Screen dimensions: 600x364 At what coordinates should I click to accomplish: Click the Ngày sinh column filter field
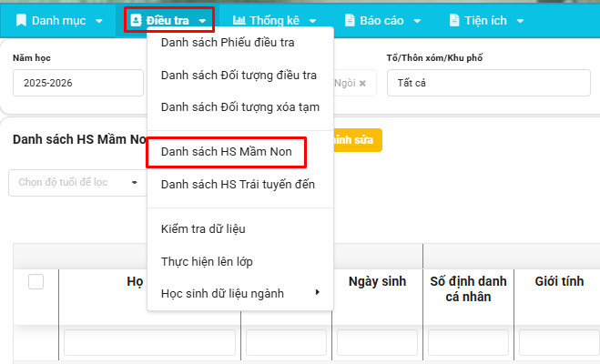tap(377, 342)
